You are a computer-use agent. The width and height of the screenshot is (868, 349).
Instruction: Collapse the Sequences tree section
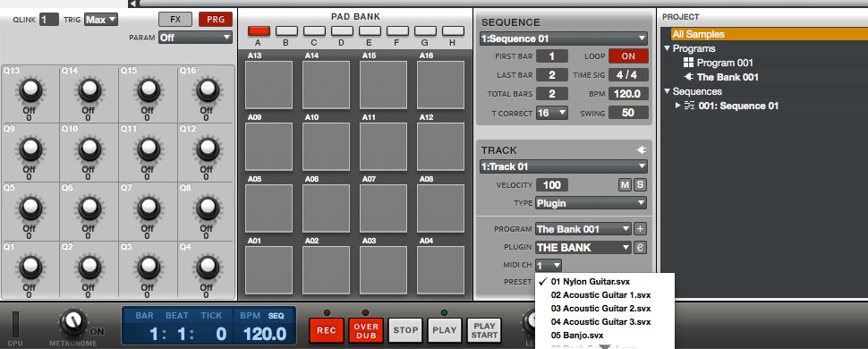pos(667,91)
